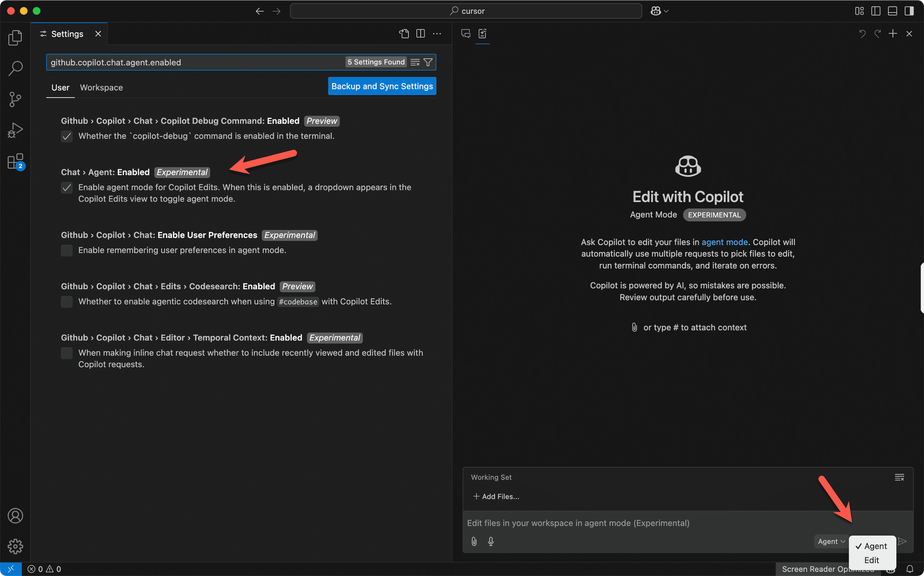Select Edit from the mode menu
924x576 pixels.
click(872, 560)
